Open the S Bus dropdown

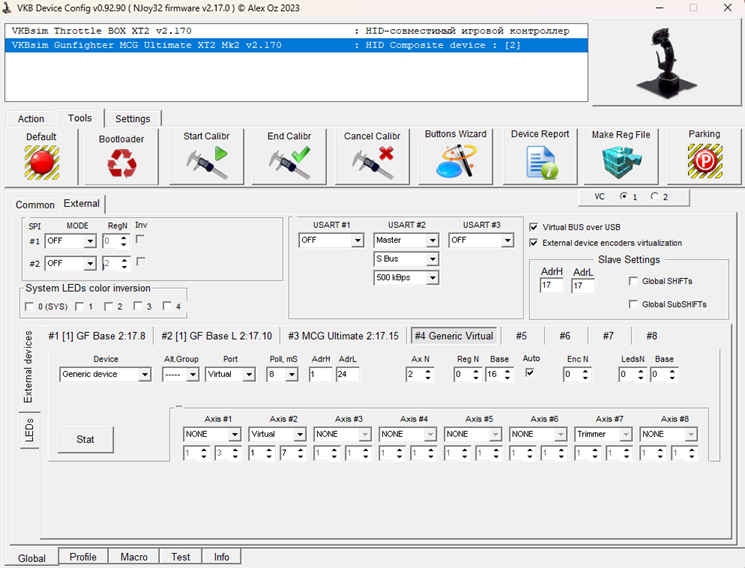(x=432, y=259)
